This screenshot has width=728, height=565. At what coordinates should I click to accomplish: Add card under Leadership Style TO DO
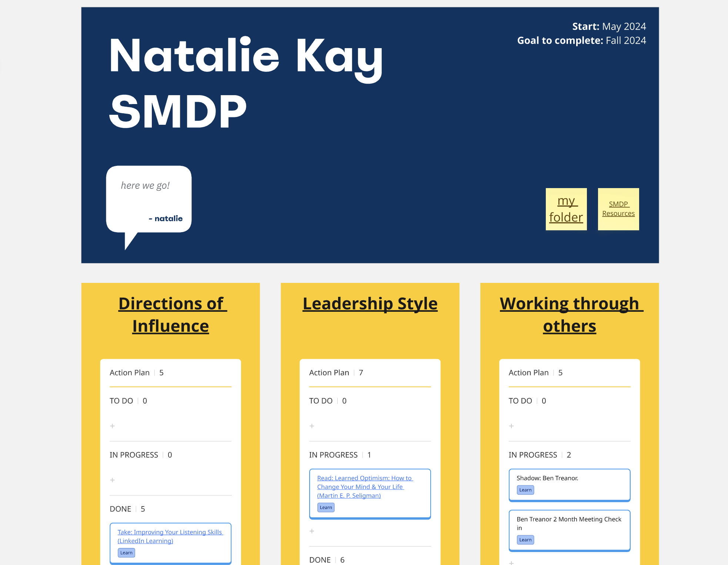pyautogui.click(x=312, y=426)
